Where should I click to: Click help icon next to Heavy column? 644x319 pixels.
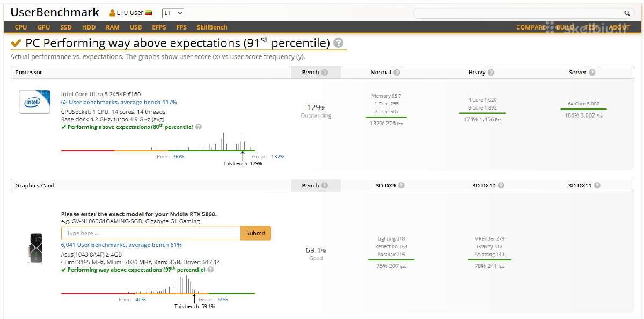tap(491, 73)
